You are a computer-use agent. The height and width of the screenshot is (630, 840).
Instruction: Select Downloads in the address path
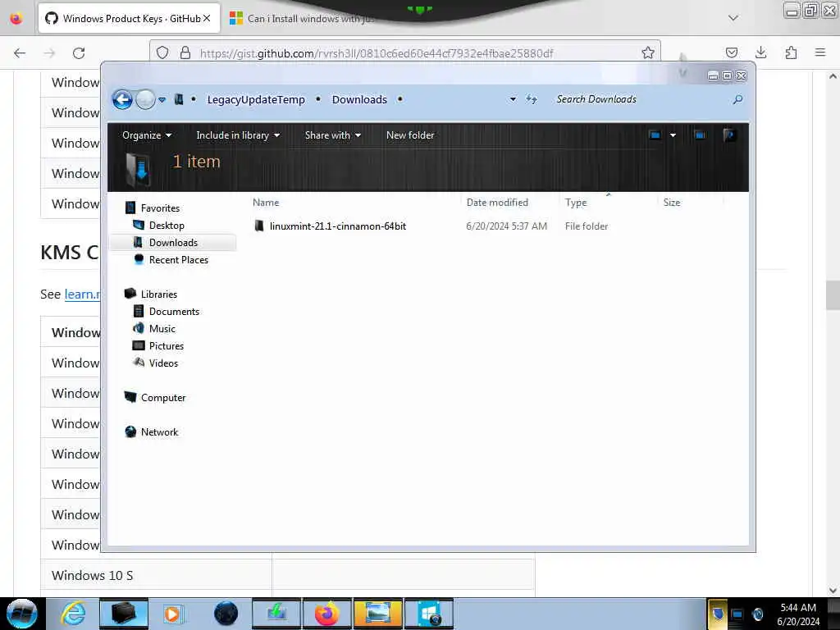click(x=359, y=99)
